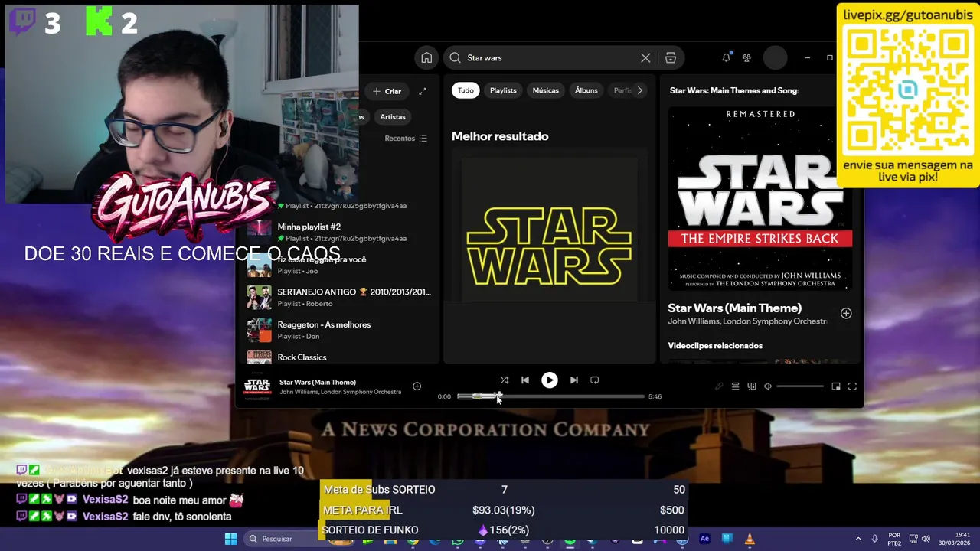Click now-playing Star Wars album thumbnail
This screenshot has height=551, width=980.
click(257, 386)
